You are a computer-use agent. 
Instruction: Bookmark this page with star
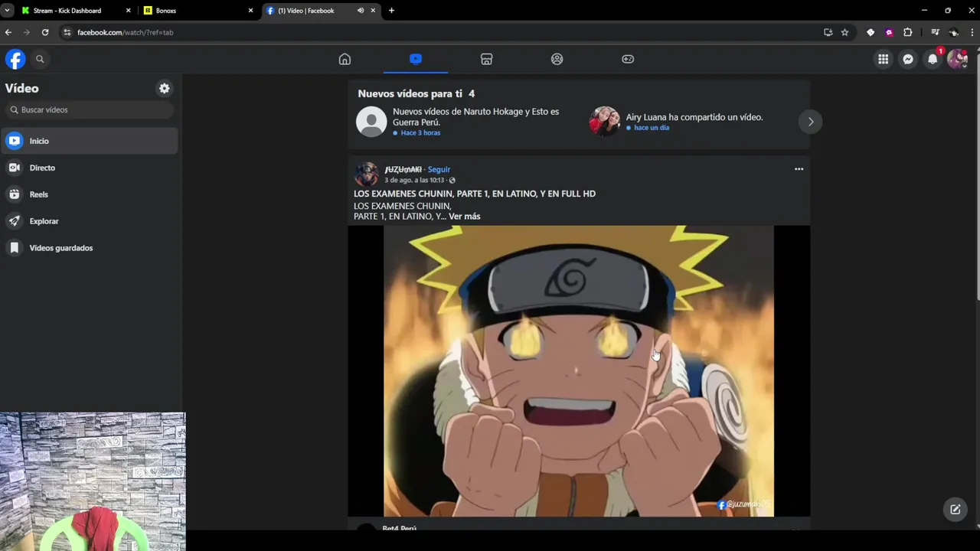[x=844, y=32]
